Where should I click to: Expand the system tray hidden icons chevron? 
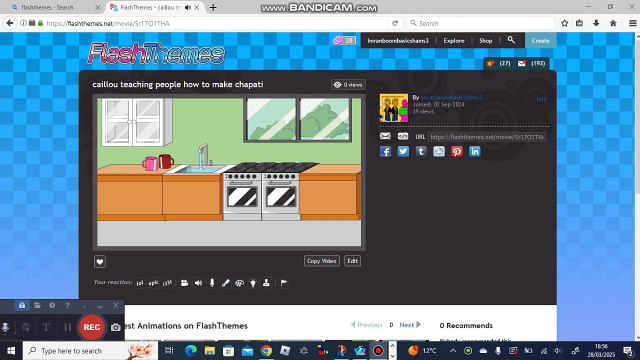[453, 351]
